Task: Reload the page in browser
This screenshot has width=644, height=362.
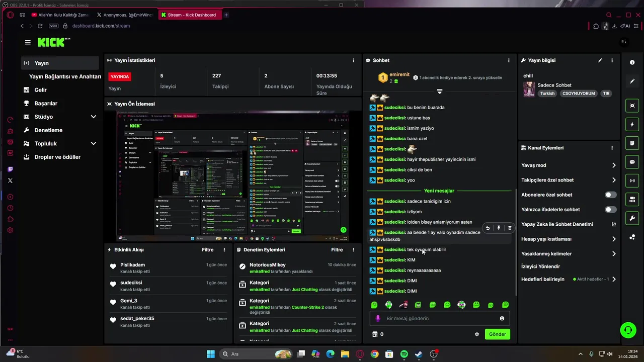Action: [40, 26]
